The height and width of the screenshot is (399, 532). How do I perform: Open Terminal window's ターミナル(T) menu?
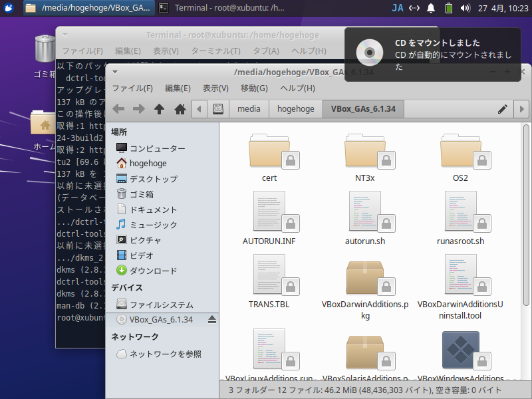pos(215,51)
